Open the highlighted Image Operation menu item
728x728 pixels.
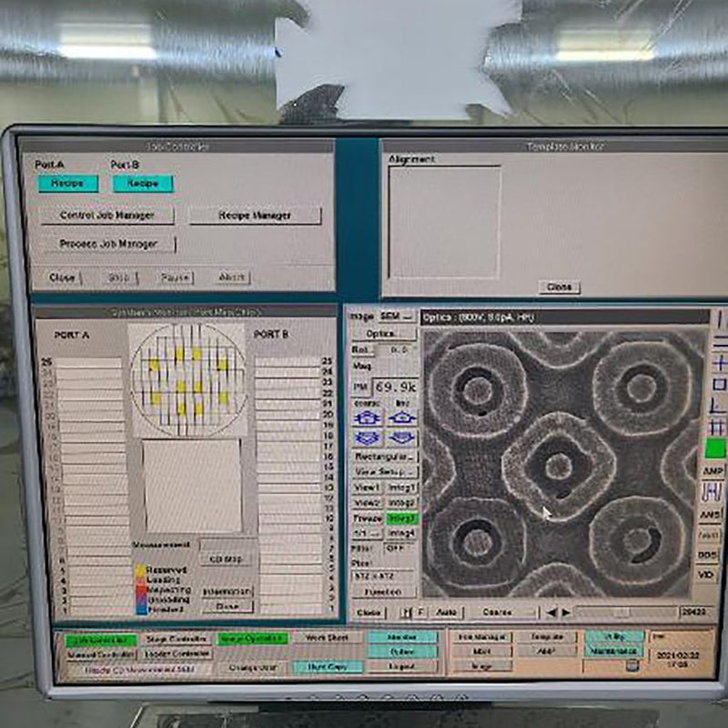point(252,639)
